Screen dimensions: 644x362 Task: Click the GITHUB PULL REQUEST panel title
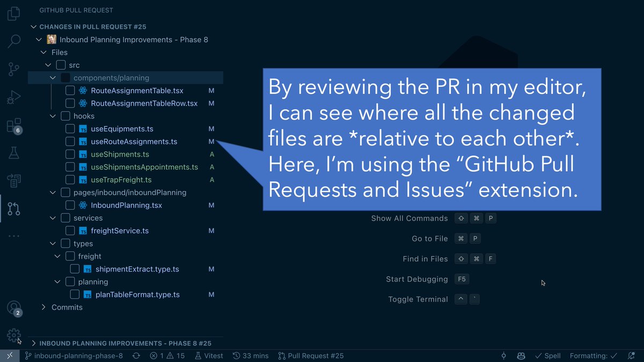(76, 10)
